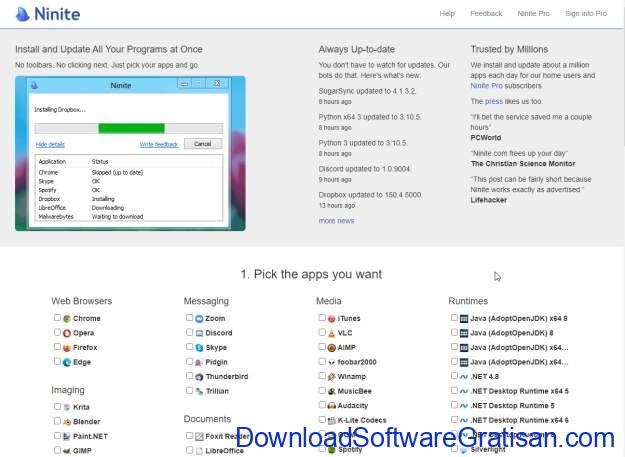Click 'SugarSync updated to 4.1.3.2' text
Screen dimensions: 625x457
[367, 91]
